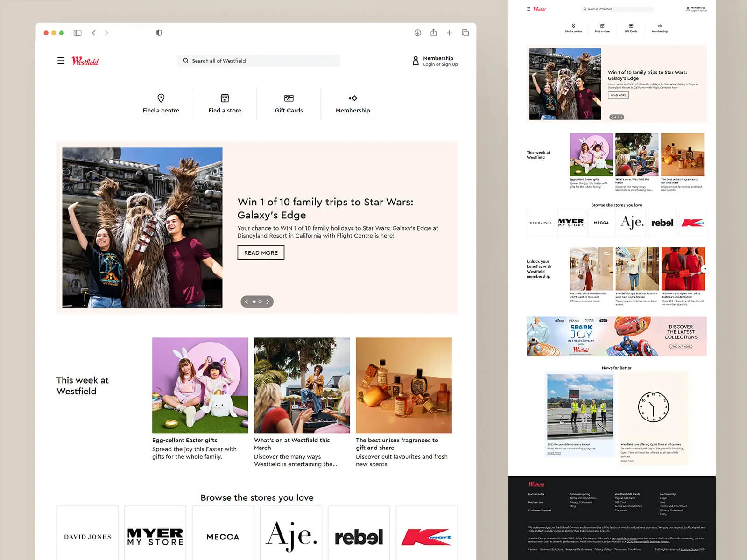Advance membership cards carousel arrow in right preview
This screenshot has height=560, width=747.
coord(705,269)
